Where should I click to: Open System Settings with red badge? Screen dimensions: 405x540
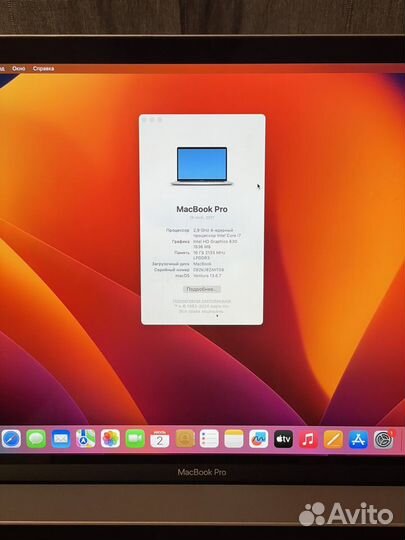click(x=384, y=440)
